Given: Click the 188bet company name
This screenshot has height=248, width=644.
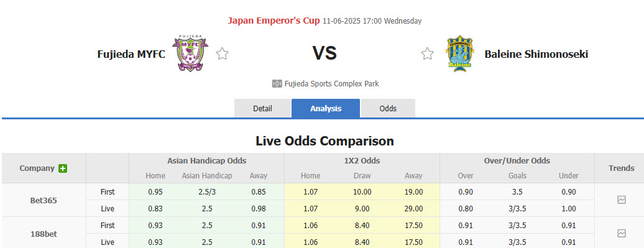Looking at the screenshot, I should coord(44,234).
